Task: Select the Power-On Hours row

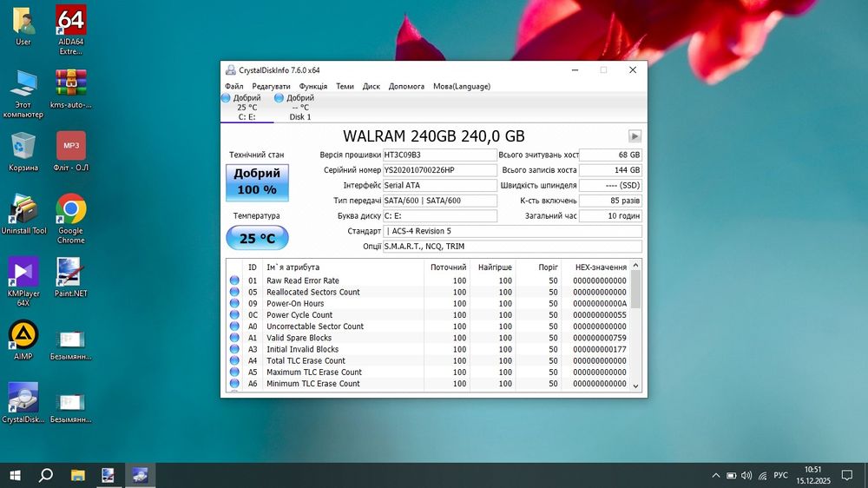Action: coord(428,304)
